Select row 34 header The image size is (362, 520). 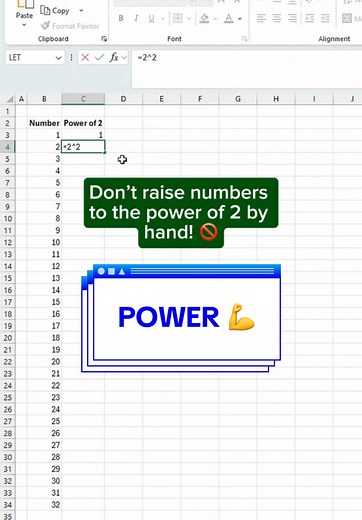point(8,505)
